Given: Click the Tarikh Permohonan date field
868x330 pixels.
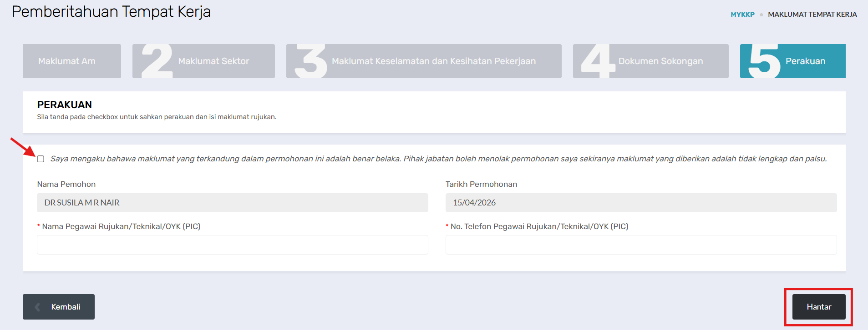Looking at the screenshot, I should pos(640,203).
